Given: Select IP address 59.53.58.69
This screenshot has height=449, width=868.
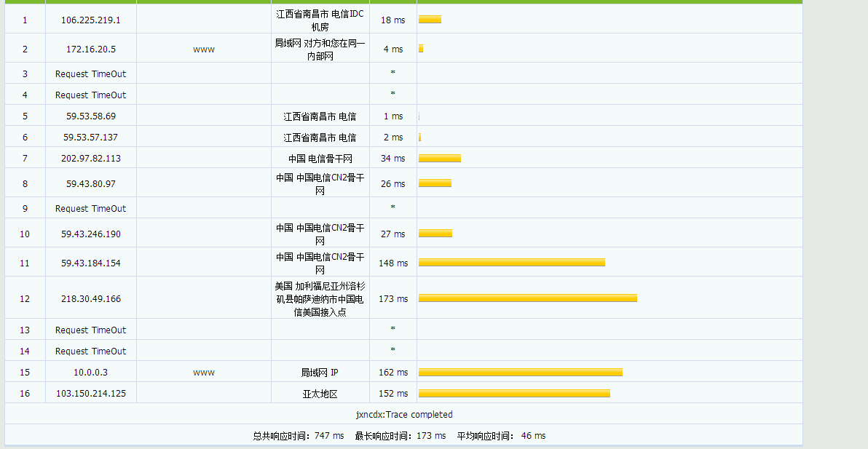Looking at the screenshot, I should pos(91,116).
